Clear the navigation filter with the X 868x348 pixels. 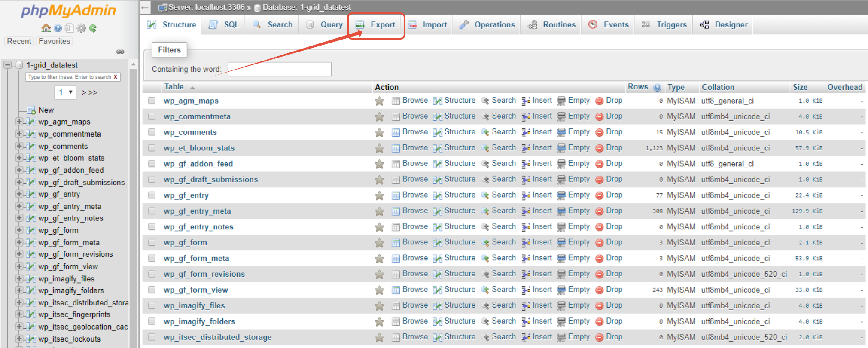coord(115,77)
